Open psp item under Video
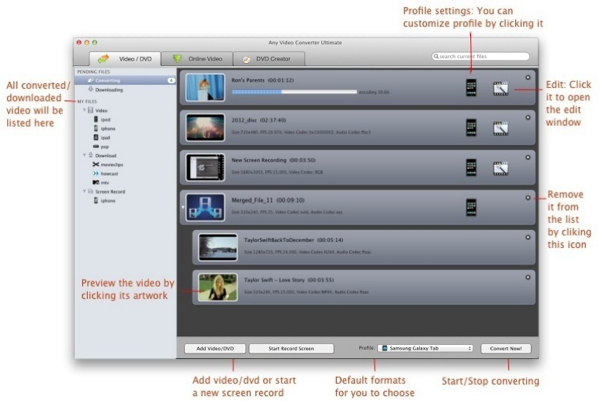Viewport: 600px width, 408px height. 101,147
